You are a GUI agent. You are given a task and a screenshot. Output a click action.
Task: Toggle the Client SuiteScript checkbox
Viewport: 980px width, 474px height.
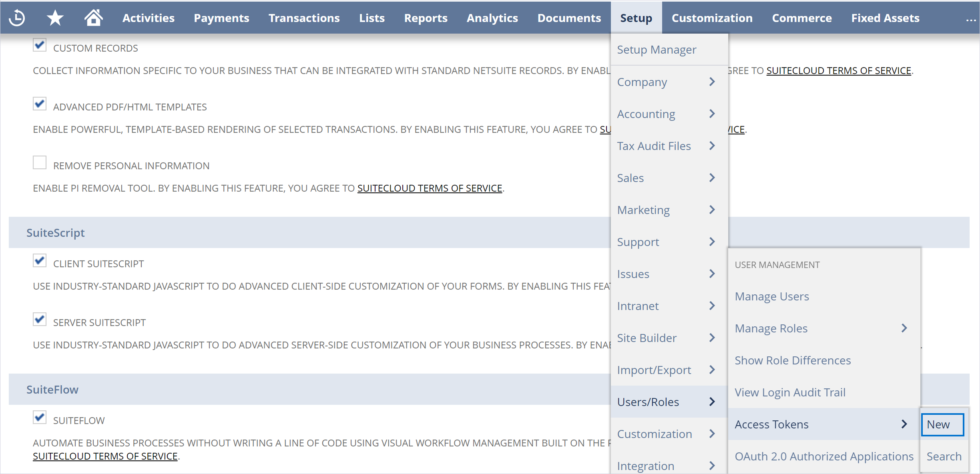click(x=40, y=260)
